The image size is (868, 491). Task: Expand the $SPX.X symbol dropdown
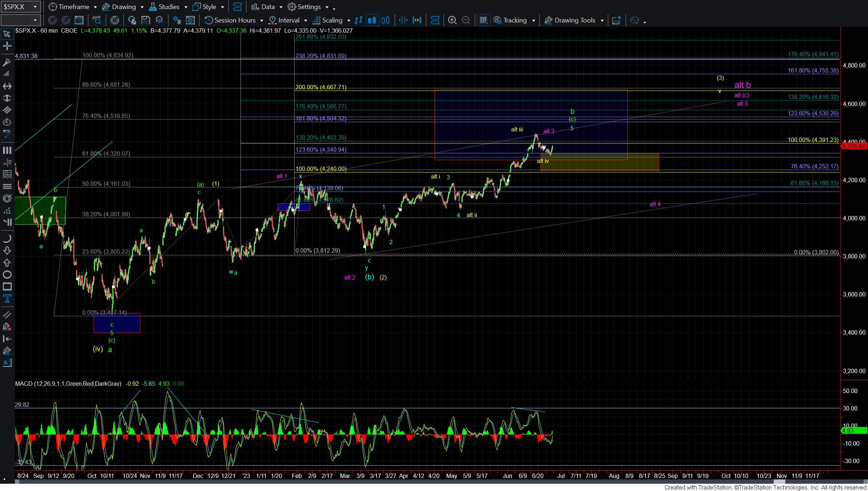point(35,7)
